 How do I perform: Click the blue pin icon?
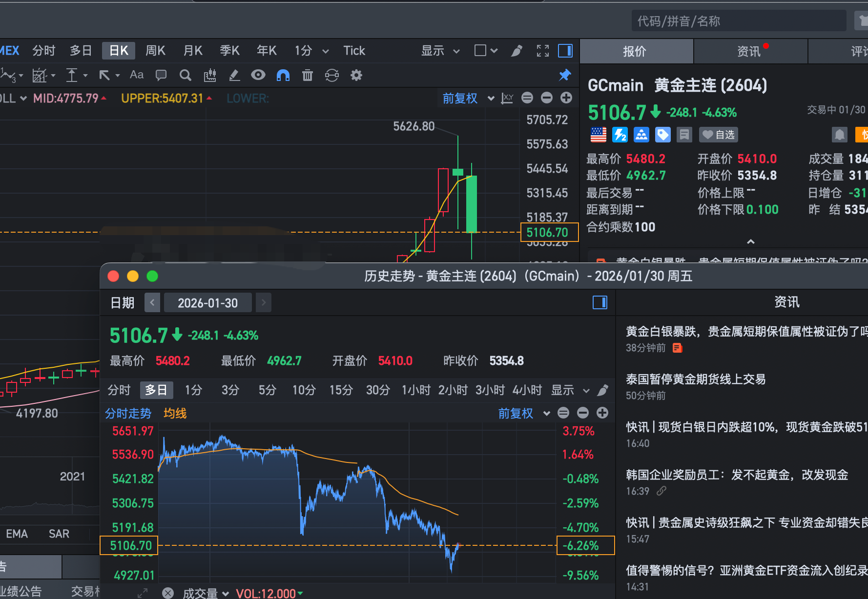[565, 75]
